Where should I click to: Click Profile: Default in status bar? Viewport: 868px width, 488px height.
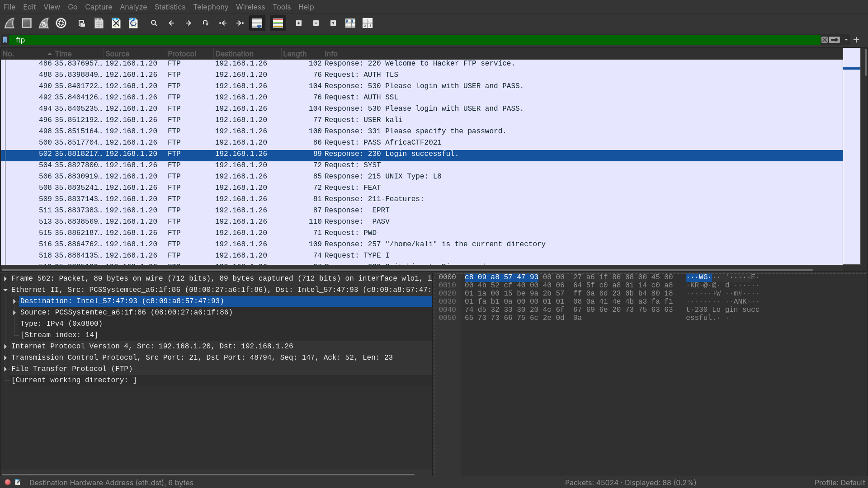[840, 483]
